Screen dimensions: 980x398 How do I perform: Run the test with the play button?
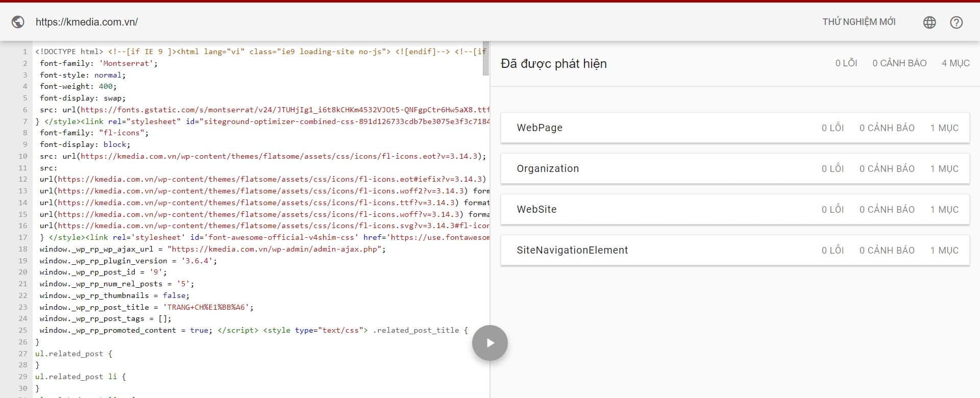coord(489,343)
